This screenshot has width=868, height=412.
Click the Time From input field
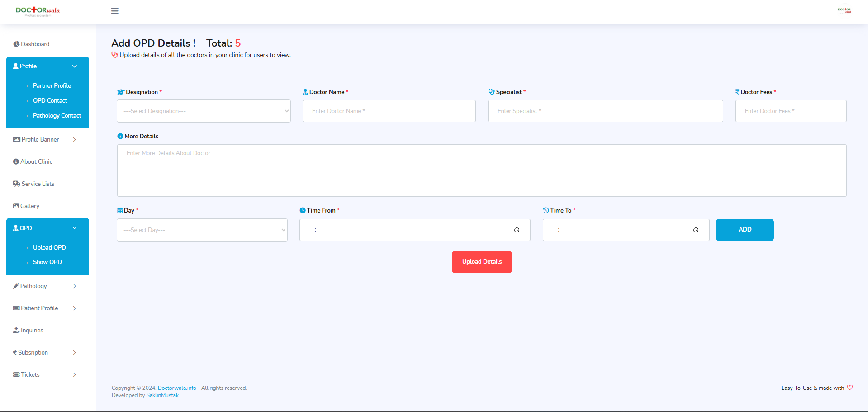click(415, 230)
